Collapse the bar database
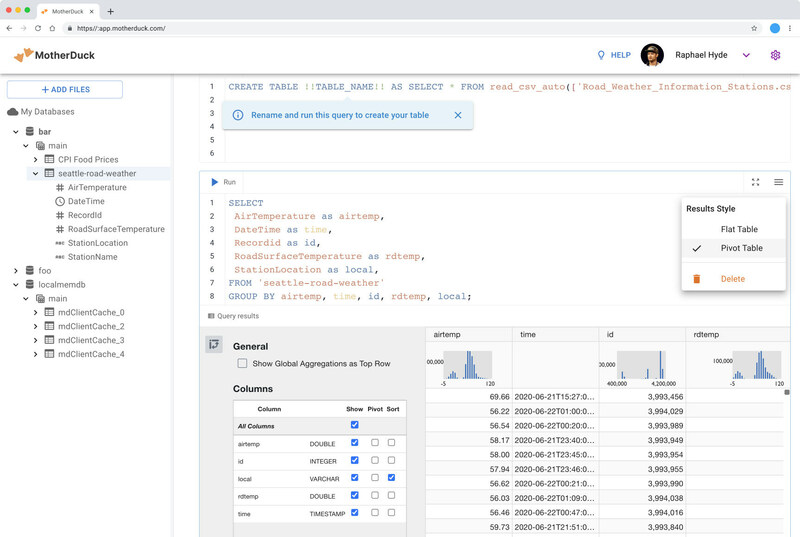The image size is (800, 537). click(x=16, y=132)
